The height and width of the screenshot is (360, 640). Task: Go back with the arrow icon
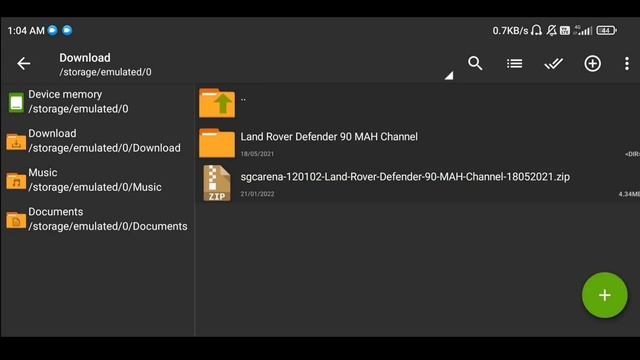(24, 63)
